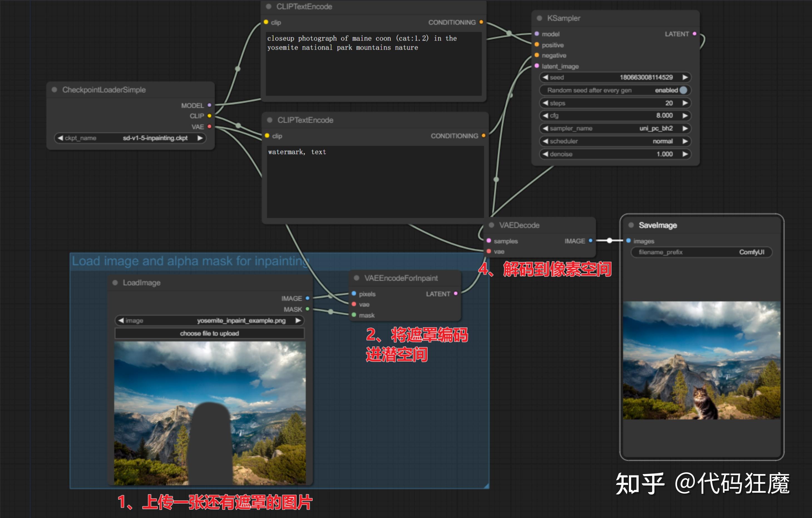The image size is (812, 518).
Task: Increase the steps value with the right arrow
Action: point(685,103)
